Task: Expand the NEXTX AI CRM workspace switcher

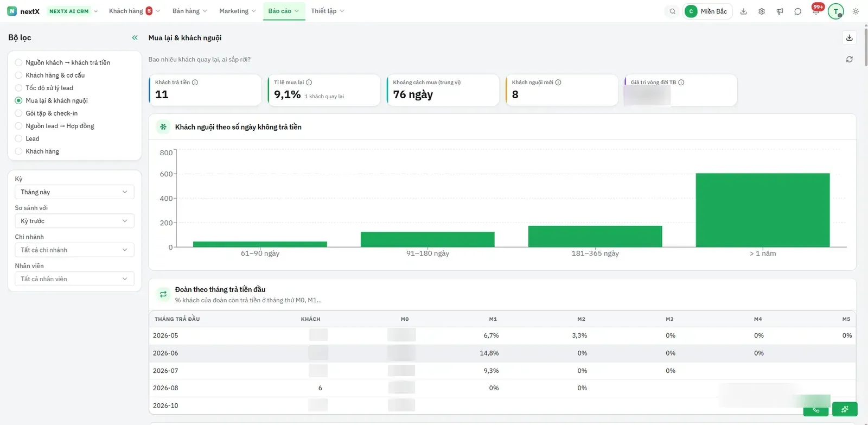Action: pos(73,11)
